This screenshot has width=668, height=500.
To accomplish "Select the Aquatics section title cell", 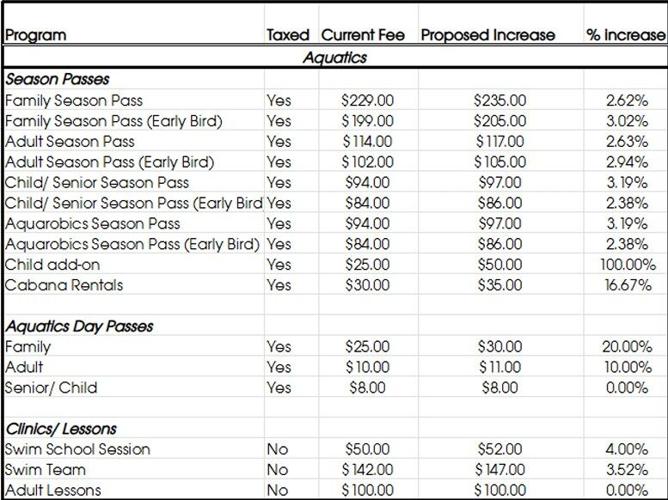I will tap(334, 57).
